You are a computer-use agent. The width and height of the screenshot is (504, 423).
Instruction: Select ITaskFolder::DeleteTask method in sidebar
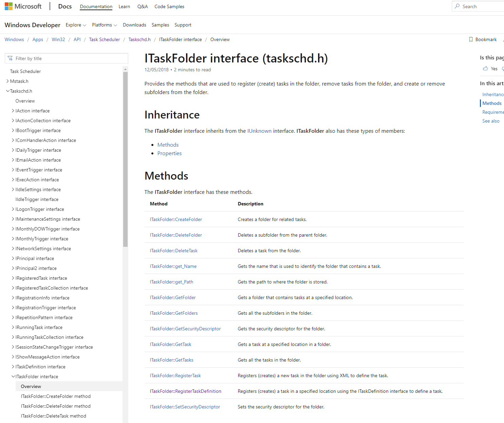tap(54, 416)
